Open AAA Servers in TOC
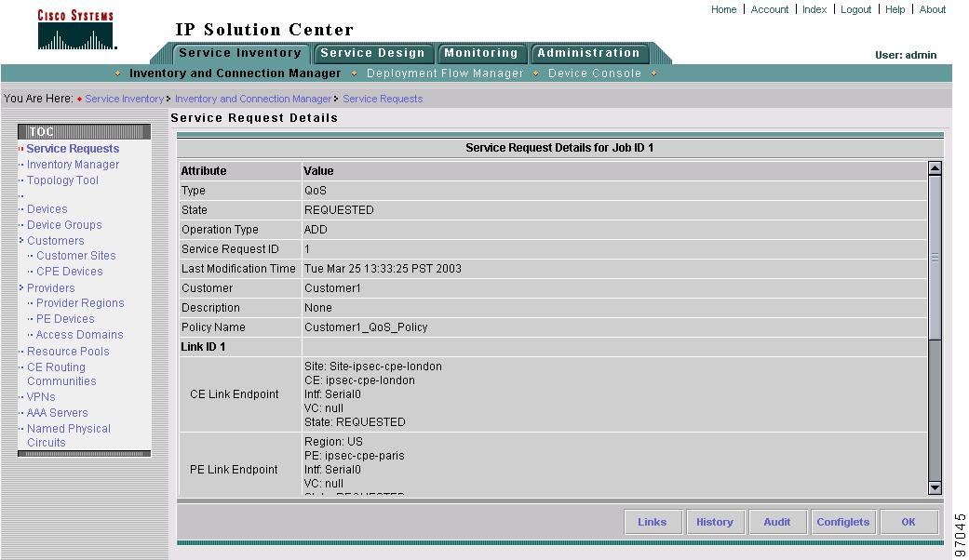 57,413
